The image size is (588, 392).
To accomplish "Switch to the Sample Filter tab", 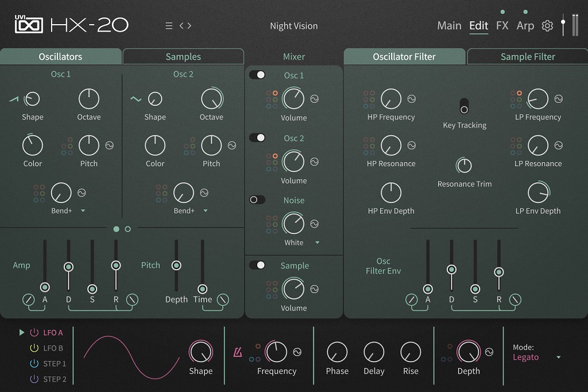I will 528,56.
